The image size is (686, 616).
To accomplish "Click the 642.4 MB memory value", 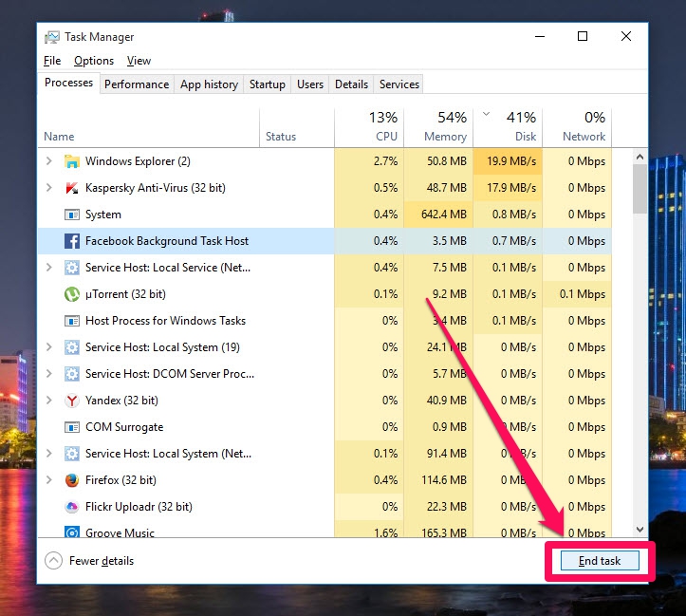I will tap(444, 215).
